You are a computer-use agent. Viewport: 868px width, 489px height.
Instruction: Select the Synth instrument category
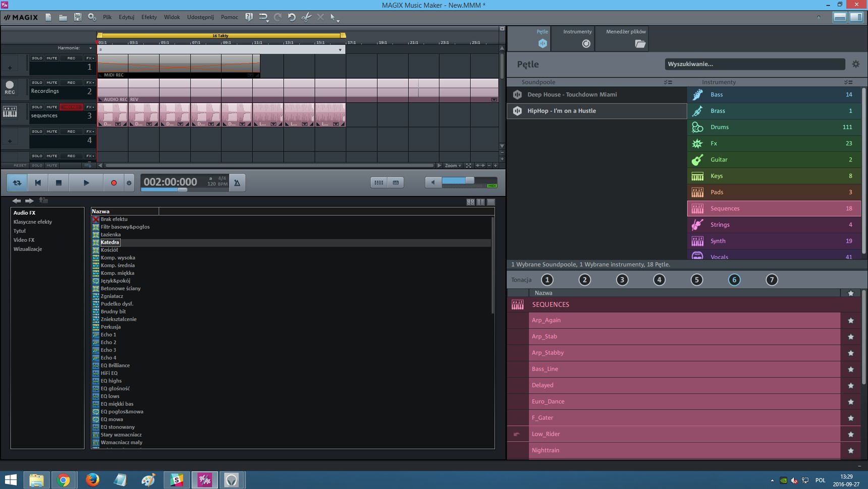click(x=774, y=241)
